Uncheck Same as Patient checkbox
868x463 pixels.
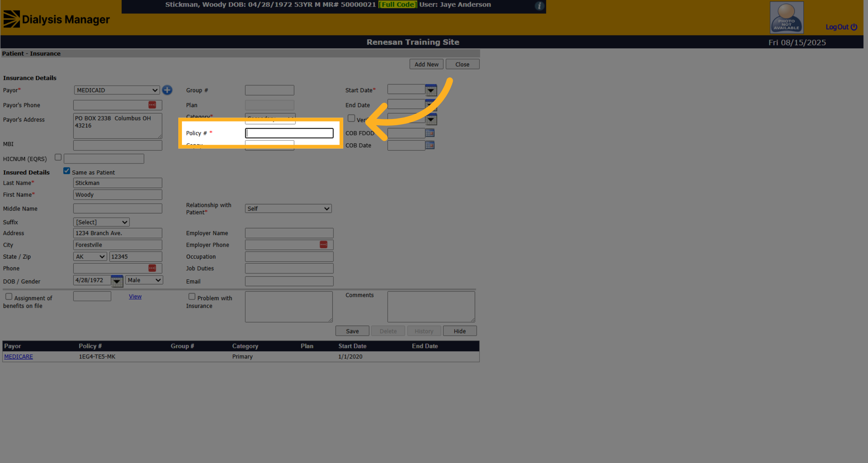click(67, 171)
